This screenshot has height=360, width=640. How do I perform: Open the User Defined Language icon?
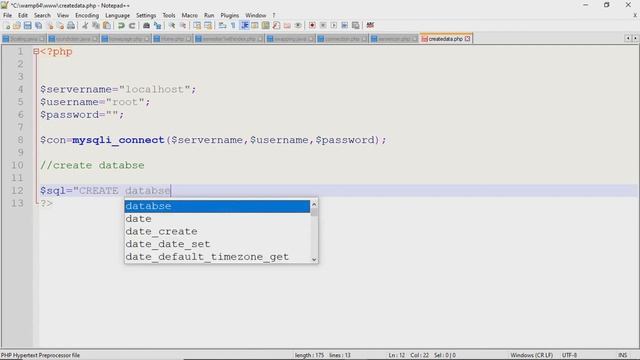click(x=255, y=26)
